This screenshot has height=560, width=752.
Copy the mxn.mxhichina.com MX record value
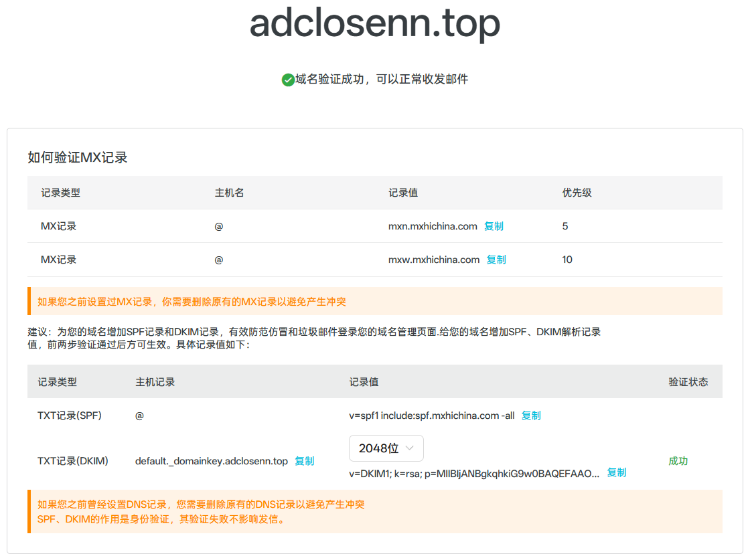494,226
